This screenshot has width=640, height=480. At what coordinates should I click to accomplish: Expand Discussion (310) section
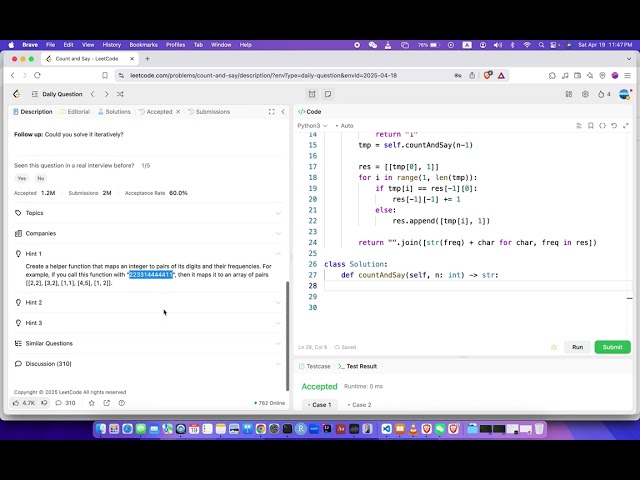tap(148, 364)
